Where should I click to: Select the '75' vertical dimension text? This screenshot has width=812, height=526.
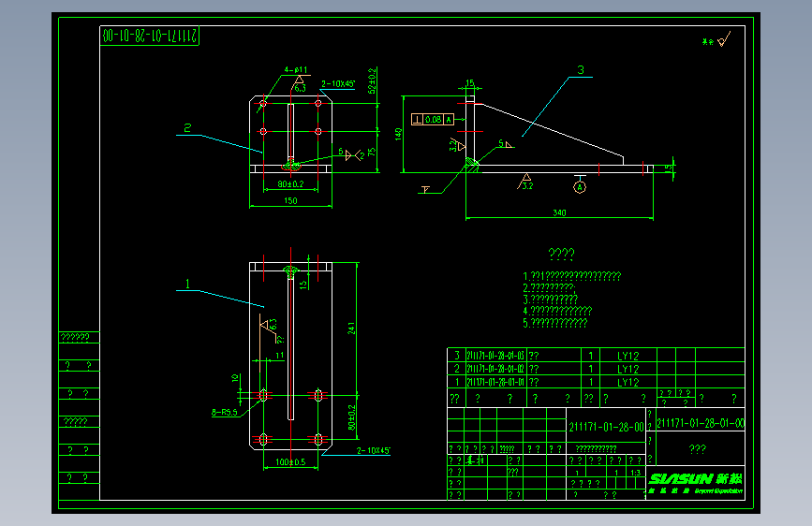[371, 152]
